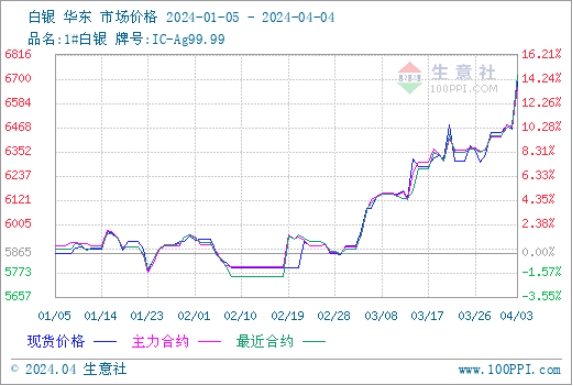Click the 6121 price axis label
This screenshot has height=386, width=573.
[x=18, y=200]
